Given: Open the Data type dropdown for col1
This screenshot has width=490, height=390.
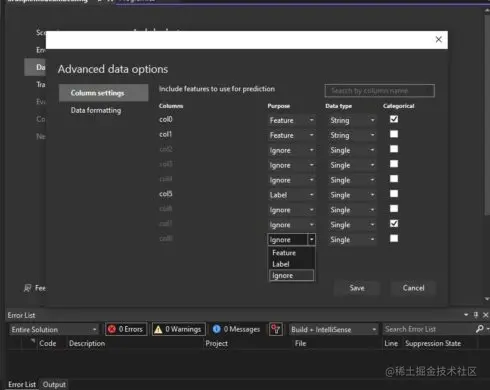Looking at the screenshot, I should point(352,135).
